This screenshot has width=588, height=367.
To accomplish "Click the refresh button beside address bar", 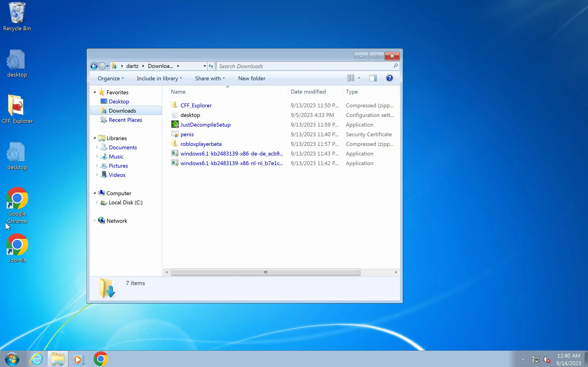I will pos(211,66).
